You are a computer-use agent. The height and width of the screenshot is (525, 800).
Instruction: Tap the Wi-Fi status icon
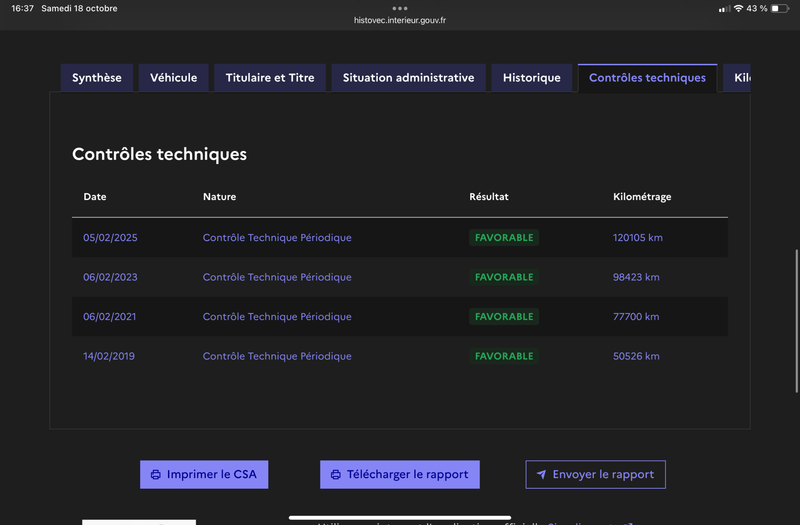(738, 8)
